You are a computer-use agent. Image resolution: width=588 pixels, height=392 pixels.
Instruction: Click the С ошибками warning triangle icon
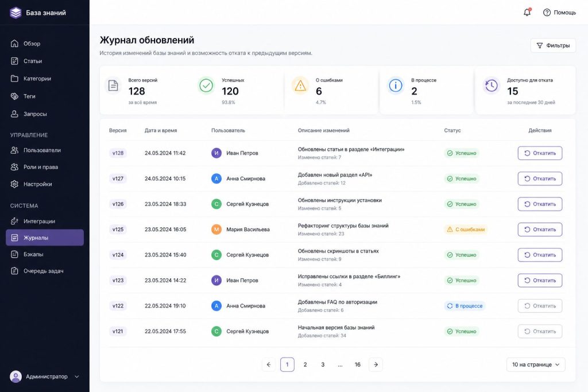point(300,86)
